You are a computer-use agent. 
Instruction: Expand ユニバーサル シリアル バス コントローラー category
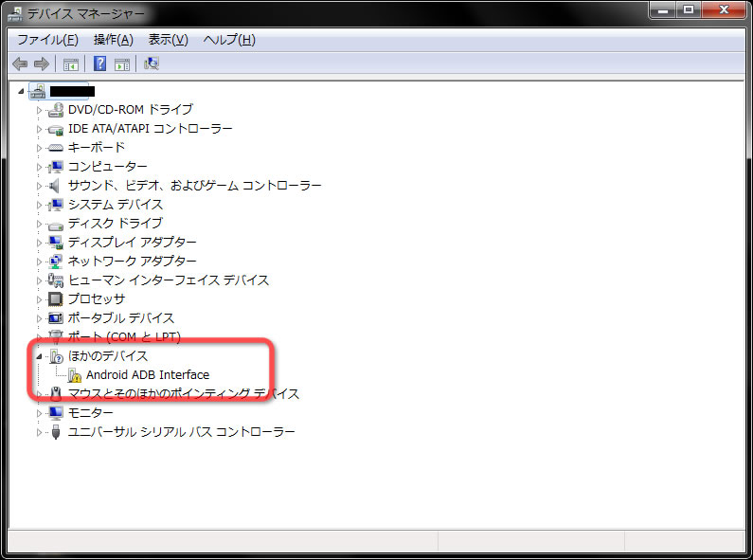(40, 432)
